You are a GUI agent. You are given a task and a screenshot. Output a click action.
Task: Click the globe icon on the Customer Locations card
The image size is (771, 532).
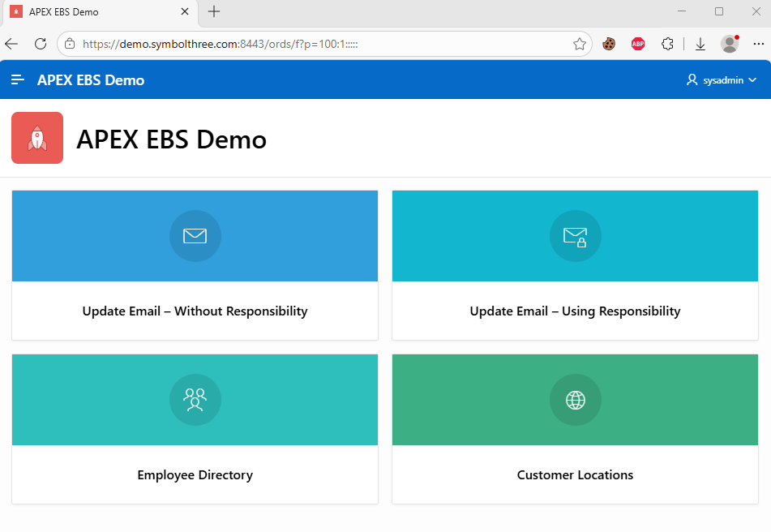tap(576, 400)
